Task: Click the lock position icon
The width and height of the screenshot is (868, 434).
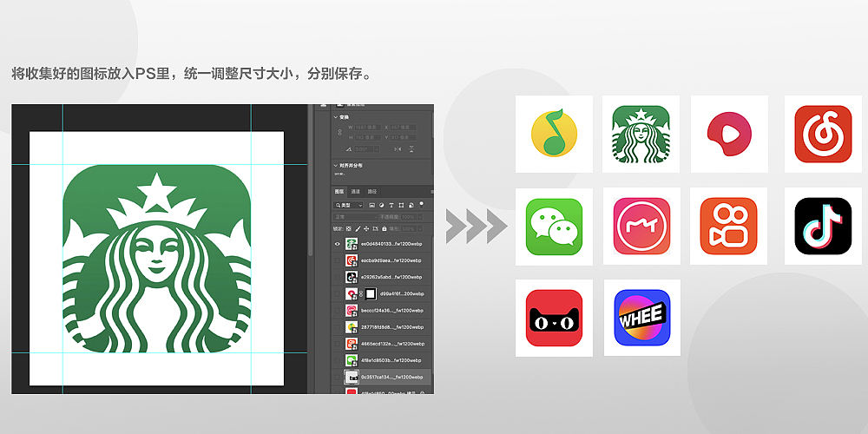Action: 366,228
